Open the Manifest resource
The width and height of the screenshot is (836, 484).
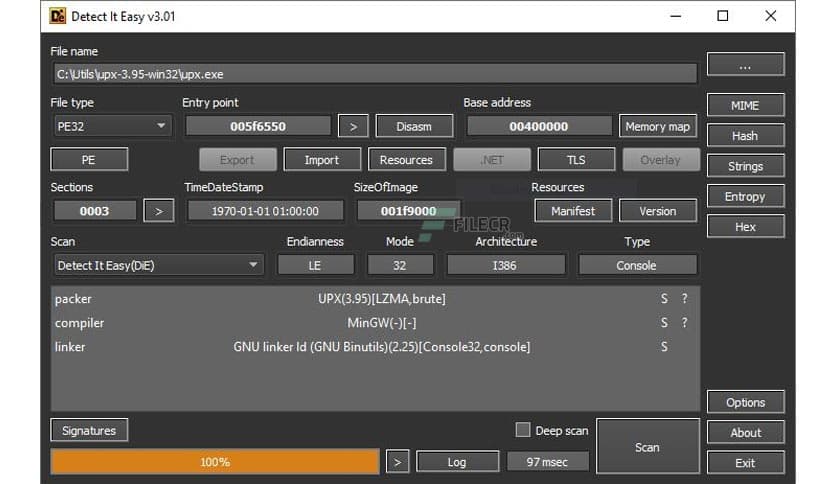[573, 211]
